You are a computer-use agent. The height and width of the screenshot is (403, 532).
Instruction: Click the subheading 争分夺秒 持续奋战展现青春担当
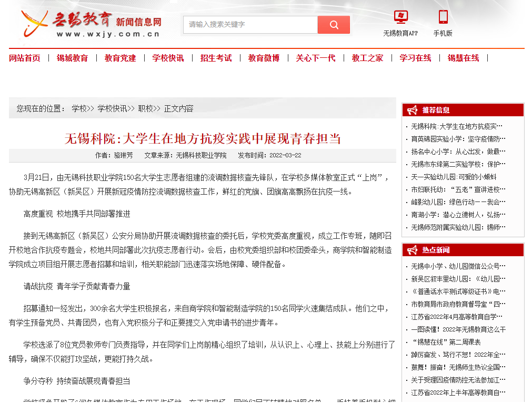point(77,381)
